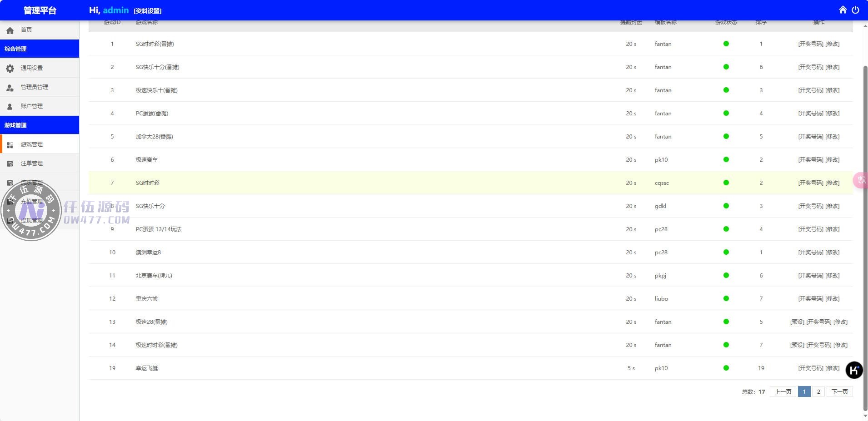Click 下一页 next page button
868x421 pixels.
(x=839, y=392)
